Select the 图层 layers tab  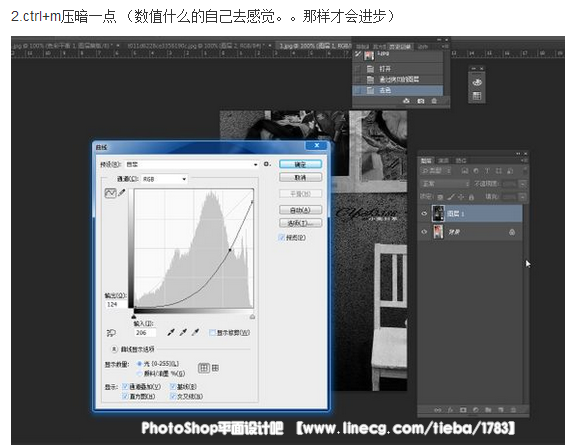click(427, 160)
